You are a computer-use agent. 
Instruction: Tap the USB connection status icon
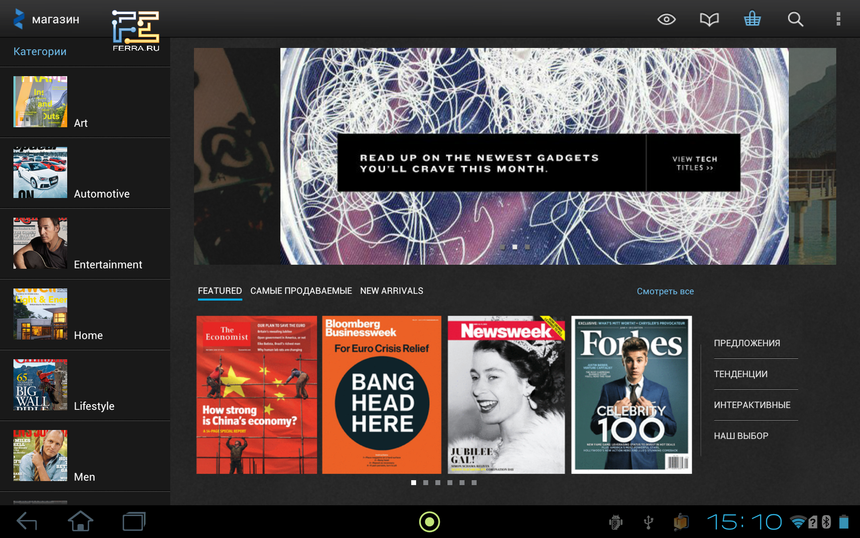(648, 522)
